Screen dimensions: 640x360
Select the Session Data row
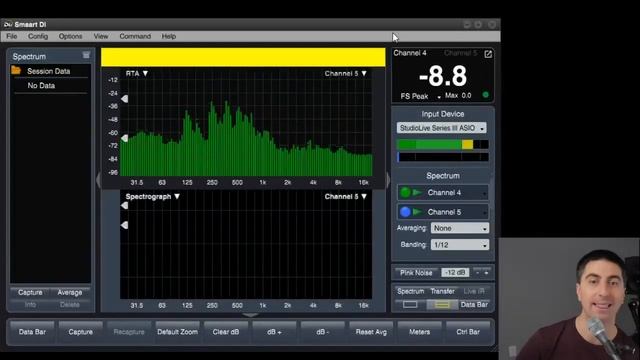50,71
